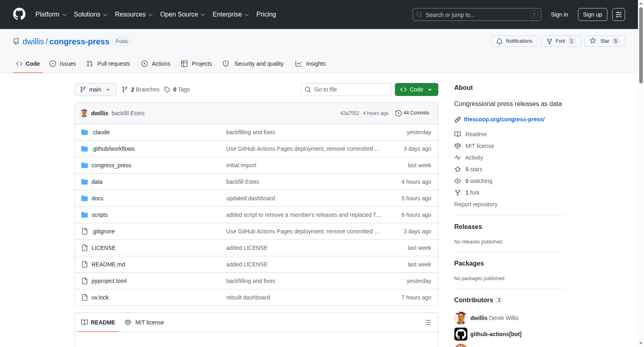Open the main branch switcher dropdown
Image resolution: width=644 pixels, height=347 pixels.
[95, 89]
